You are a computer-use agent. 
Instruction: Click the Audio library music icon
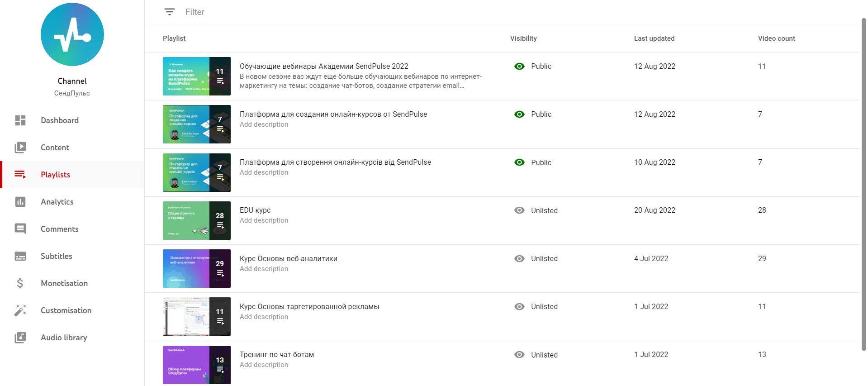(x=20, y=338)
